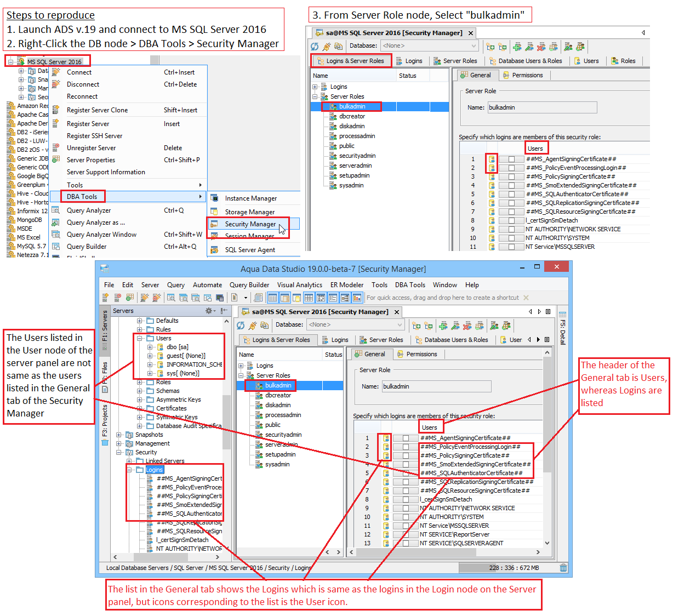Switch to Database Users & Roles tab in top-right panel
The height and width of the screenshot is (616, 673).
pos(526,61)
